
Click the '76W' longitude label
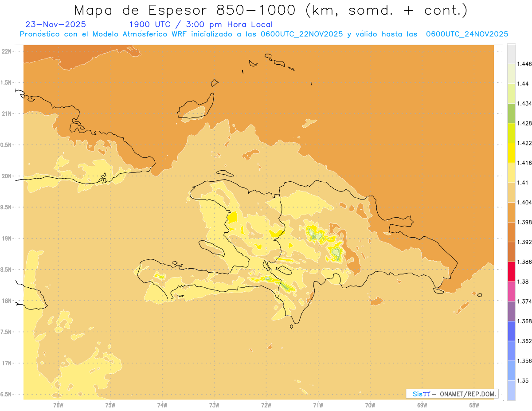[x=58, y=405]
